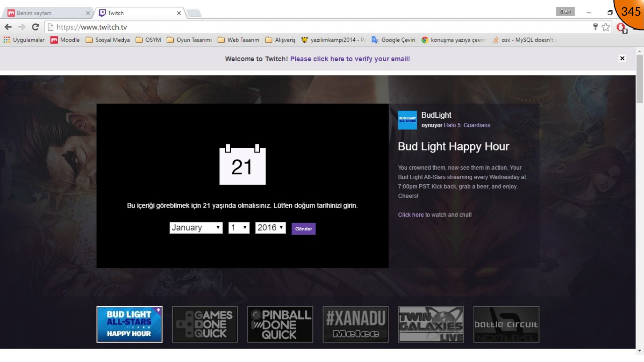
Task: Open the birth year 2016 dropdown
Action: tap(270, 228)
